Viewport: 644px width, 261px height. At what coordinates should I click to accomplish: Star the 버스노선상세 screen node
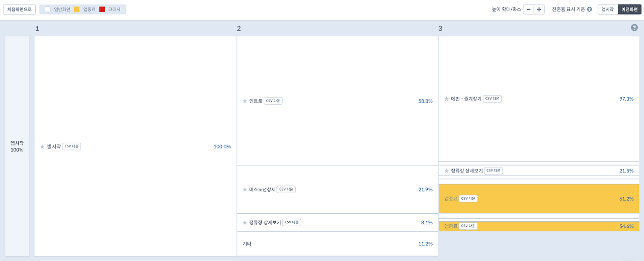click(x=245, y=190)
